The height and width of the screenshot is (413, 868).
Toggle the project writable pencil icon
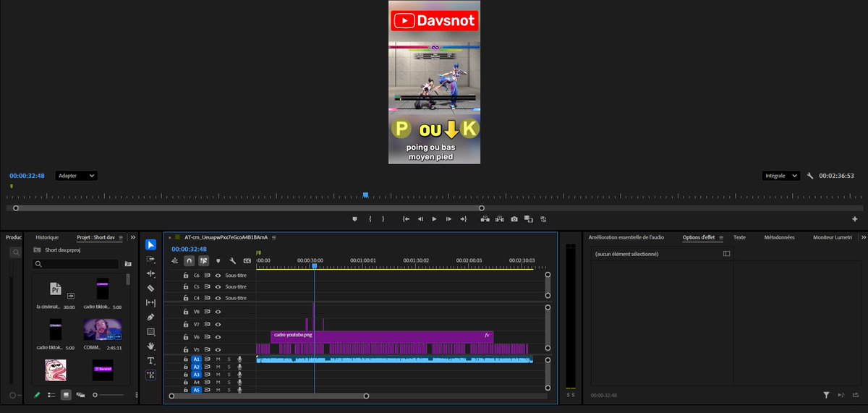click(x=38, y=395)
